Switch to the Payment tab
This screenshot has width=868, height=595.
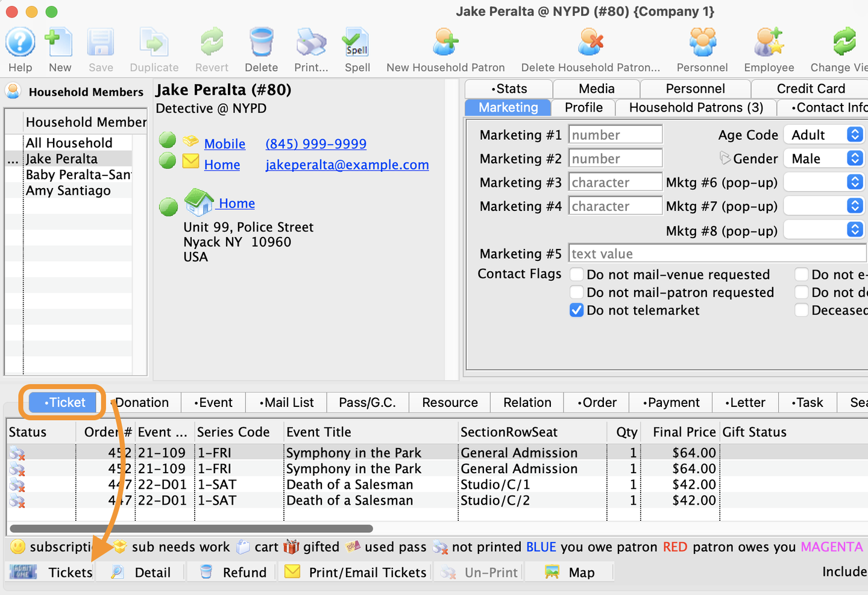[671, 403]
